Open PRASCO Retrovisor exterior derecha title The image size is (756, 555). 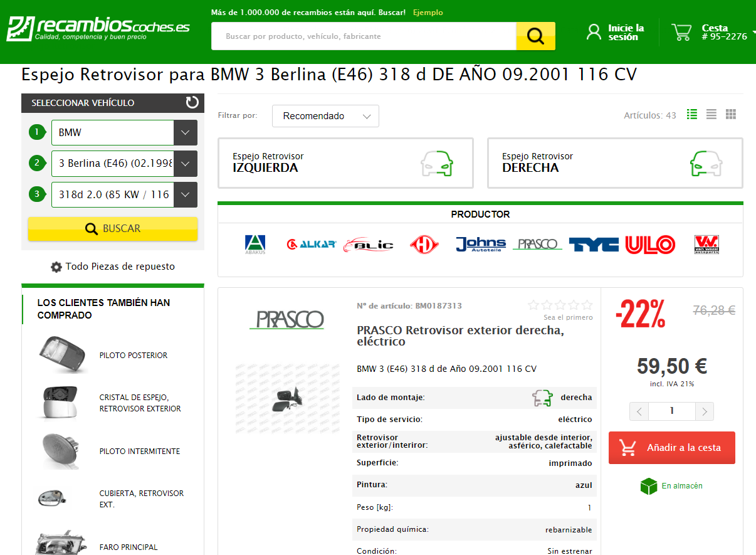(460, 336)
